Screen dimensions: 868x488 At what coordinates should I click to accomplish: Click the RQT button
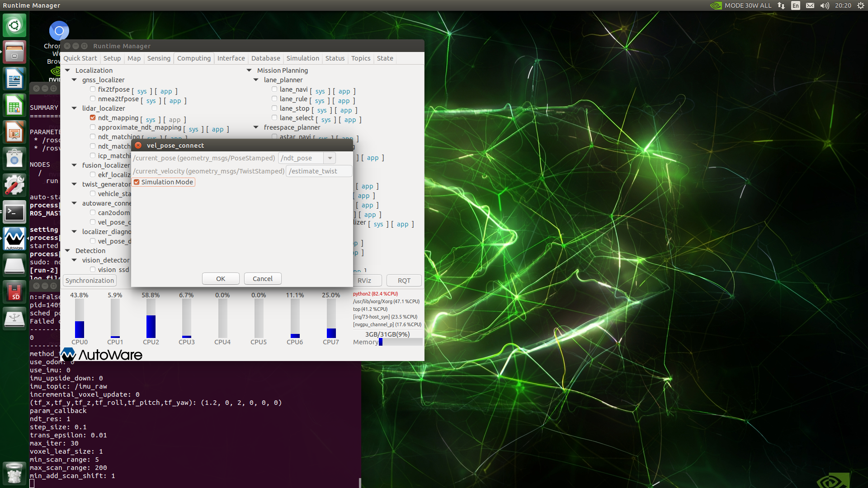pyautogui.click(x=404, y=280)
